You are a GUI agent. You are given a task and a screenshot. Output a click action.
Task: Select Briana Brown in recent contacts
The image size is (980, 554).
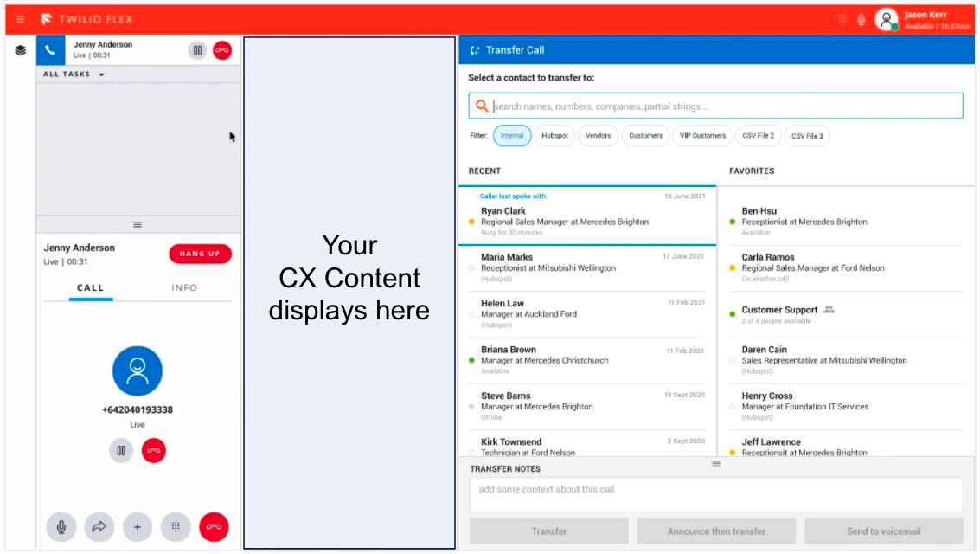click(x=587, y=361)
